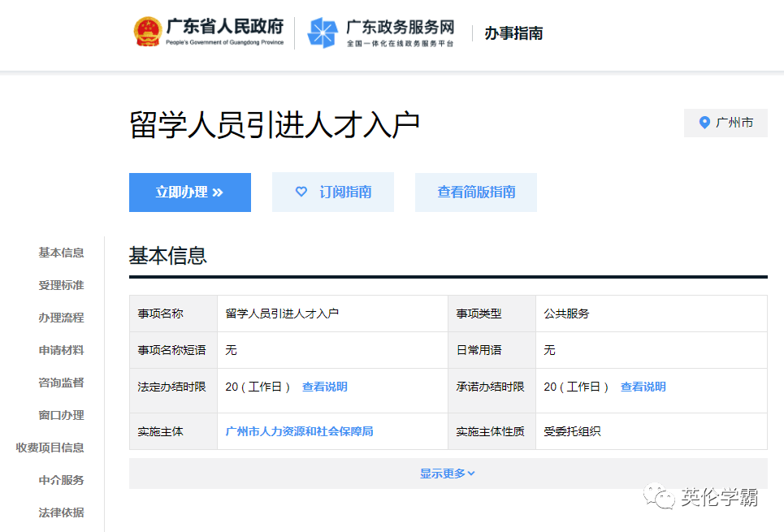Viewport: 784px width, 532px height.
Task: Click the 基本信息 section heading
Action: pyautogui.click(x=167, y=256)
